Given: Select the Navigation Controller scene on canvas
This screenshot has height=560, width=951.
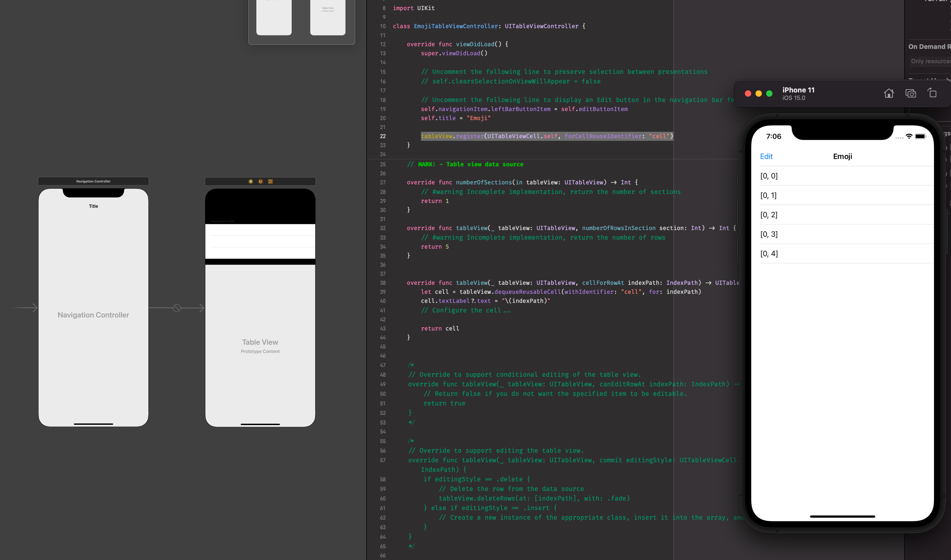Looking at the screenshot, I should 93,308.
